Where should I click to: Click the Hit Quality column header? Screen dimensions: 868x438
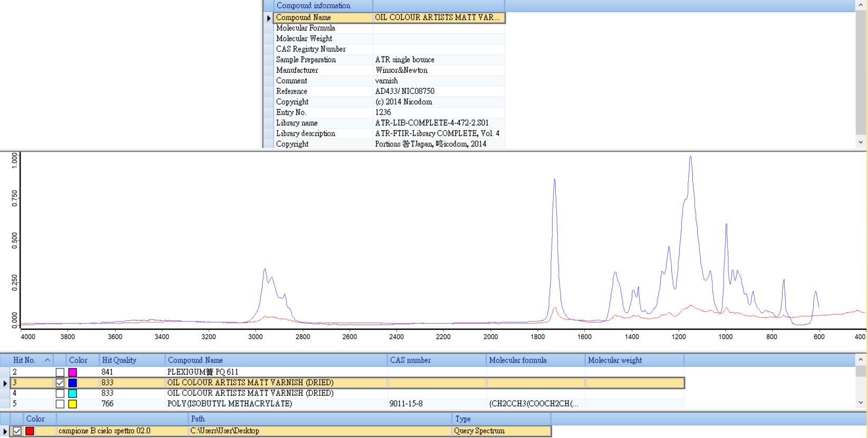tap(132, 361)
